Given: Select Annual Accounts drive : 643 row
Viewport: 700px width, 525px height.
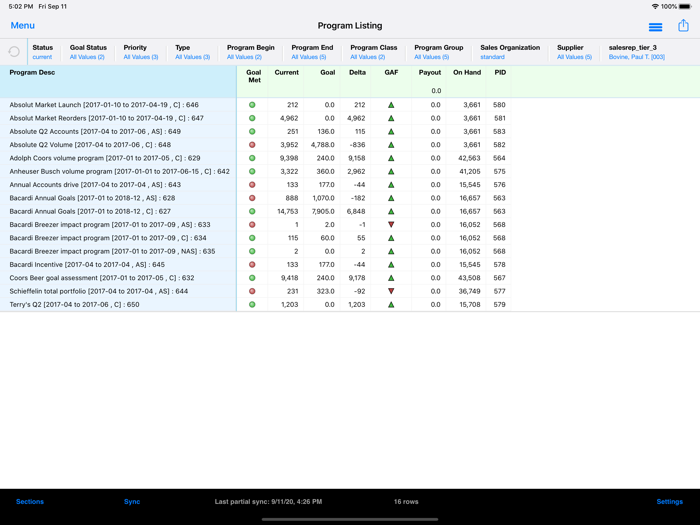Looking at the screenshot, I should point(255,185).
